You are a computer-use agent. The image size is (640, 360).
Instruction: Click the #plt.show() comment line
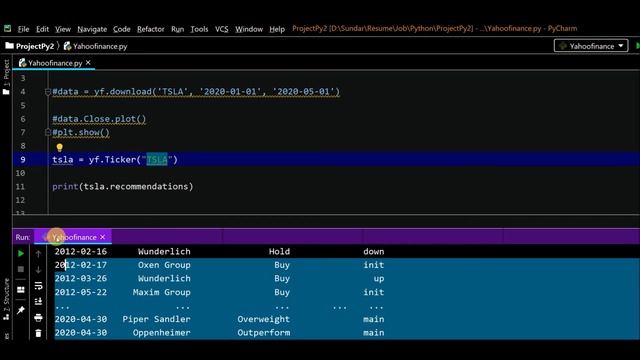(81, 132)
